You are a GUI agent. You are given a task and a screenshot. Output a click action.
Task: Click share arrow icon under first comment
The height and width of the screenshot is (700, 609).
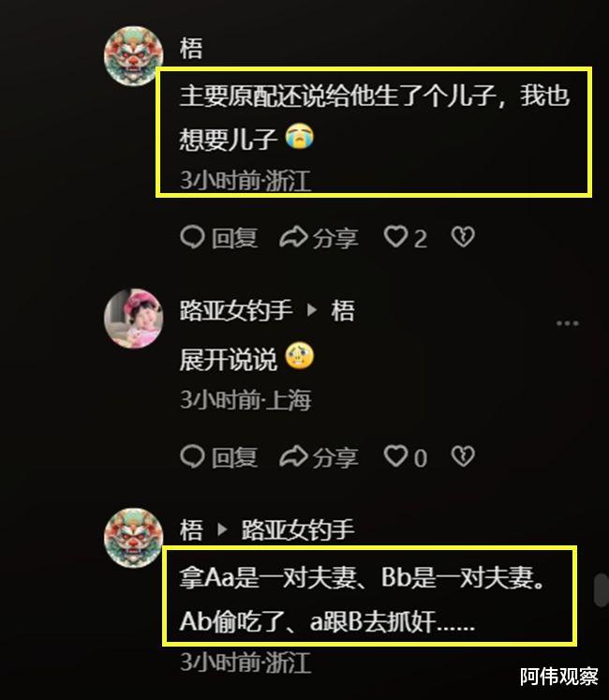click(293, 237)
